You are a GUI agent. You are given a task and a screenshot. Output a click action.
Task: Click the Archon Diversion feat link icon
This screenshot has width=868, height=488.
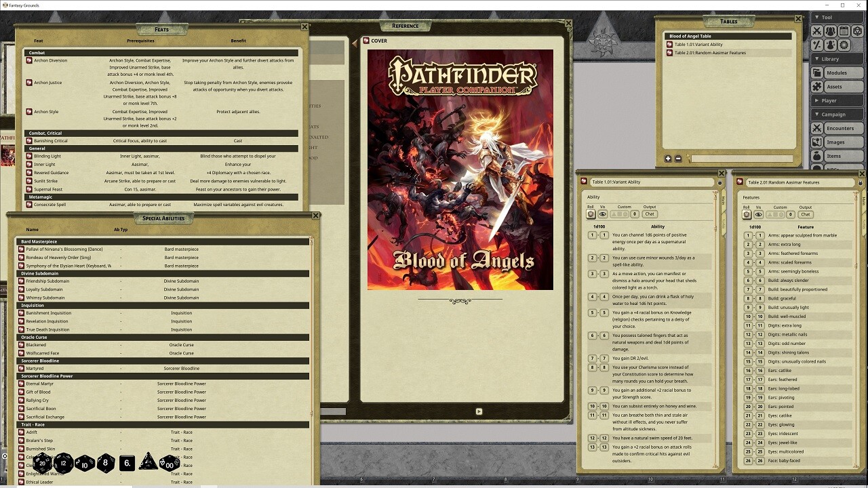pos(29,60)
